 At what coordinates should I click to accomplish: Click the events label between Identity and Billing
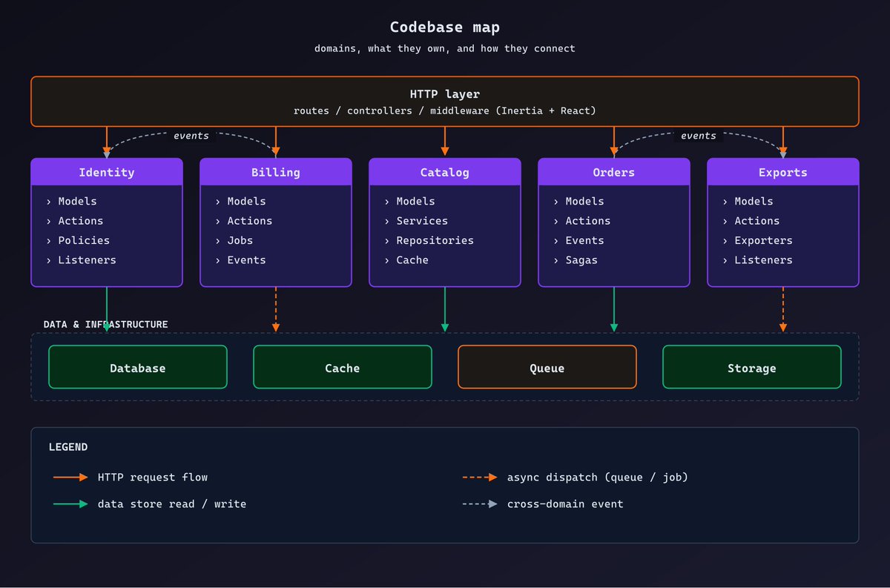tap(191, 136)
